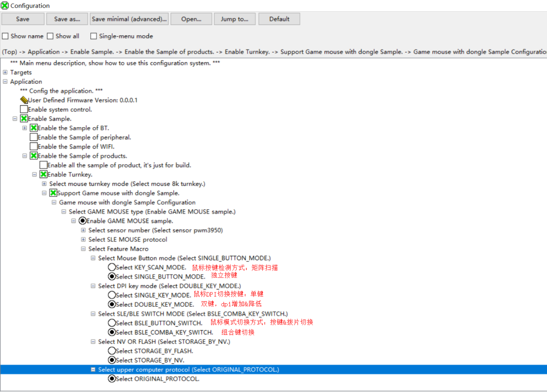The width and height of the screenshot is (547, 392).
Task: Select the highlighted upper computer protocol row
Action: coord(188,370)
